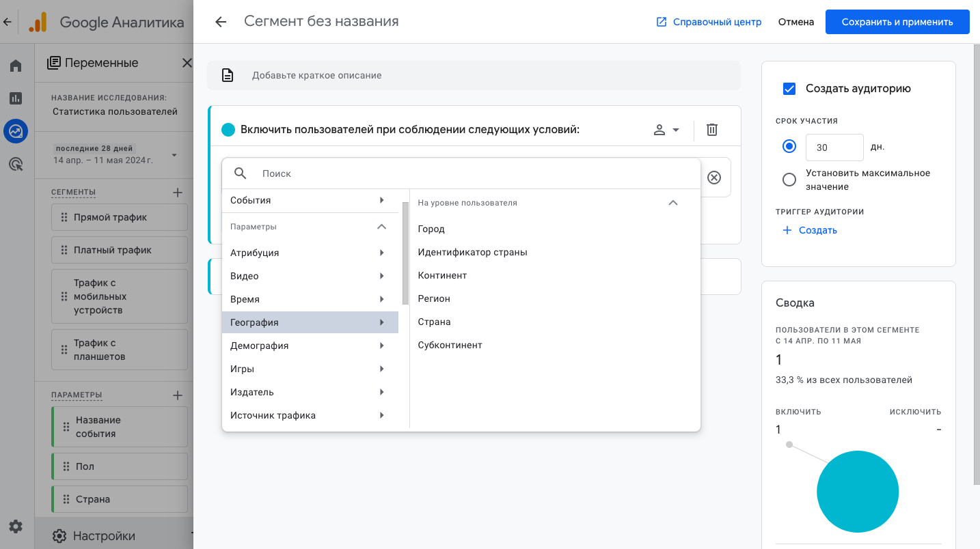
Task: Open the Видео category
Action: click(x=310, y=276)
